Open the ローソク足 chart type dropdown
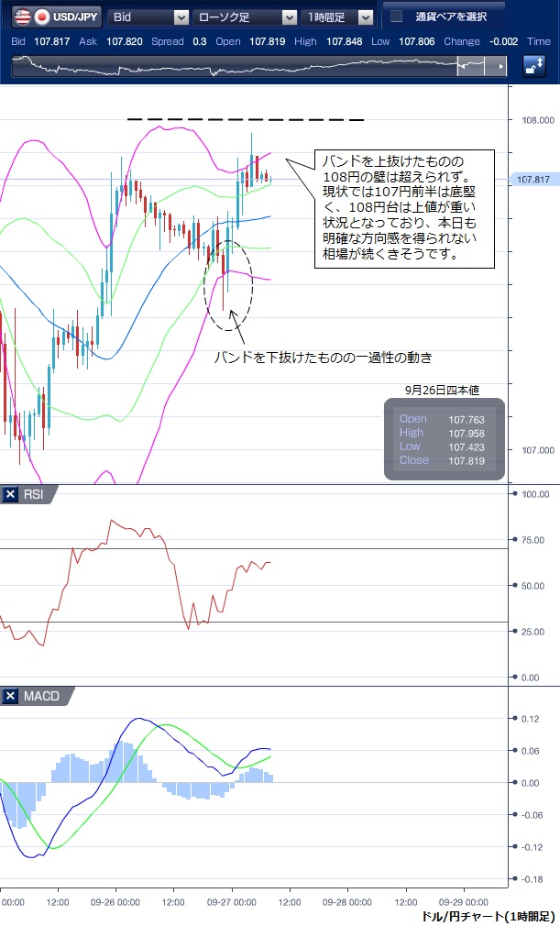This screenshot has height=926, width=560. pyautogui.click(x=289, y=17)
